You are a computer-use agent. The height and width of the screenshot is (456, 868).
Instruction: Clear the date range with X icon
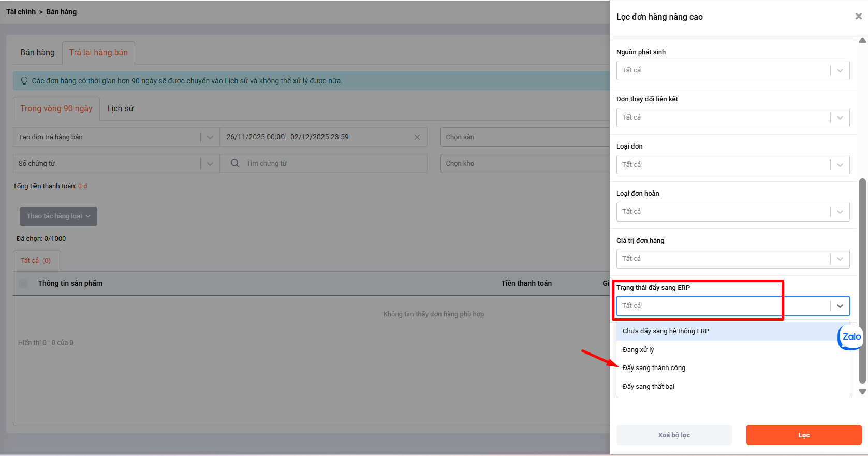417,137
